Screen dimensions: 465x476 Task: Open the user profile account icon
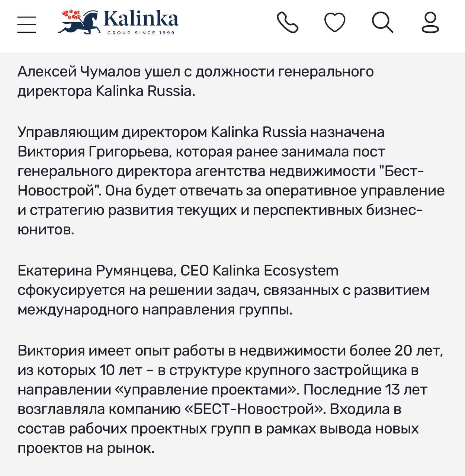[x=430, y=23]
